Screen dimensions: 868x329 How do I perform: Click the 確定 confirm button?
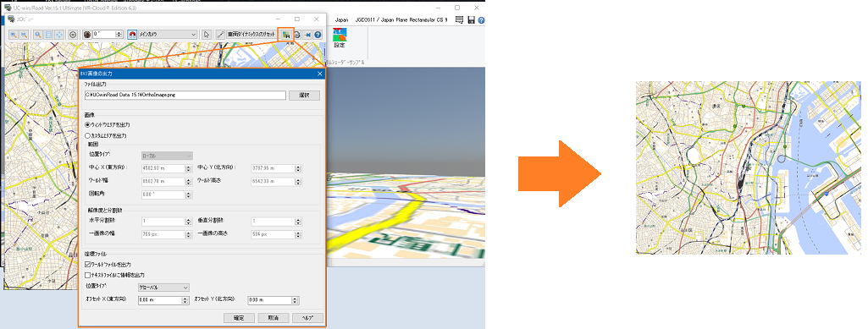[x=239, y=318]
